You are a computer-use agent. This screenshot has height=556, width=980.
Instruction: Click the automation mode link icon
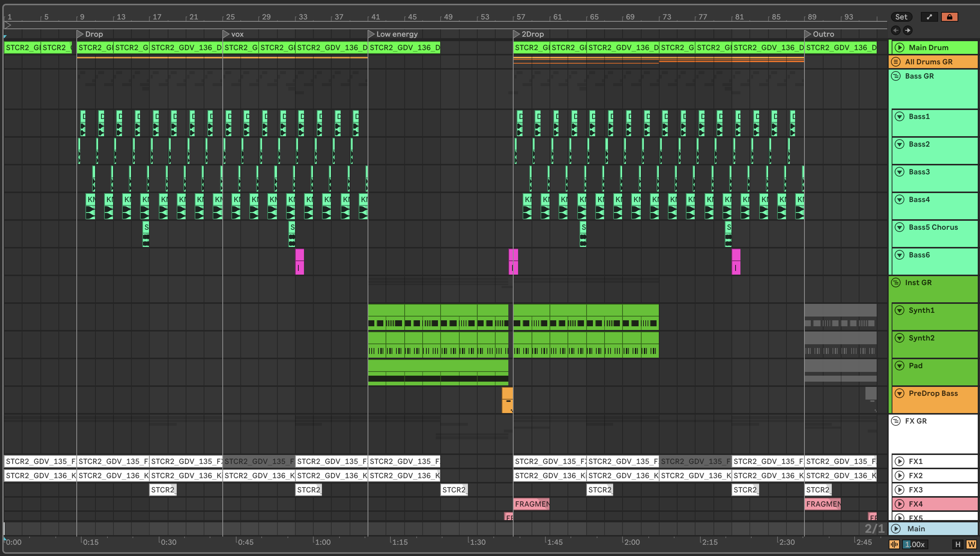click(x=929, y=17)
